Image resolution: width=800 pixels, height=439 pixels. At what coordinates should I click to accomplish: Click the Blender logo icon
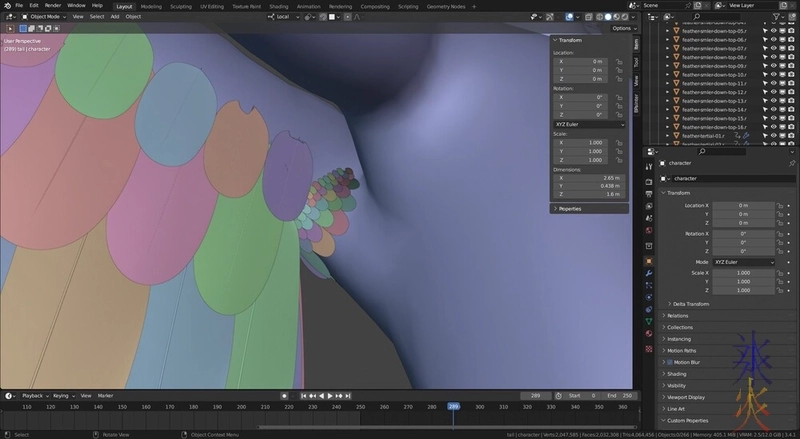coord(6,5)
